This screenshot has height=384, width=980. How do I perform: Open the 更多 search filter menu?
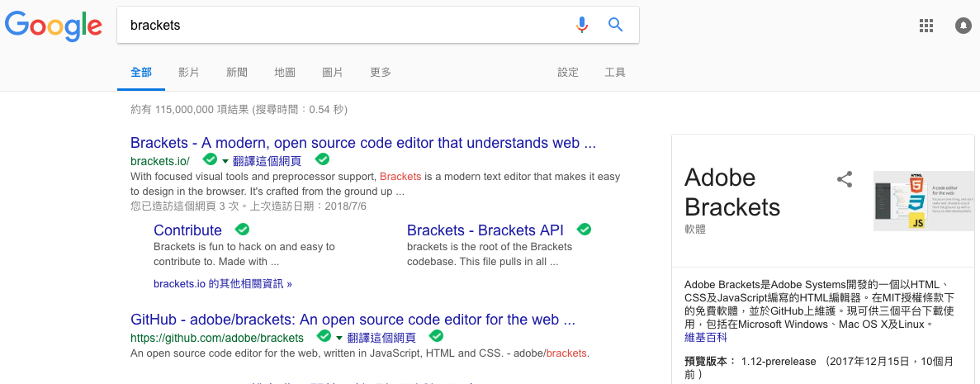coord(381,73)
